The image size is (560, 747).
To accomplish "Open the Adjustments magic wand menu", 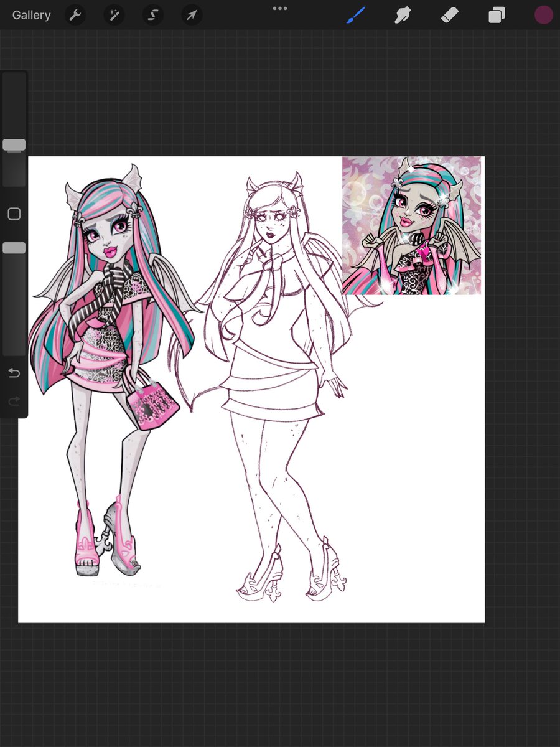I will point(114,16).
